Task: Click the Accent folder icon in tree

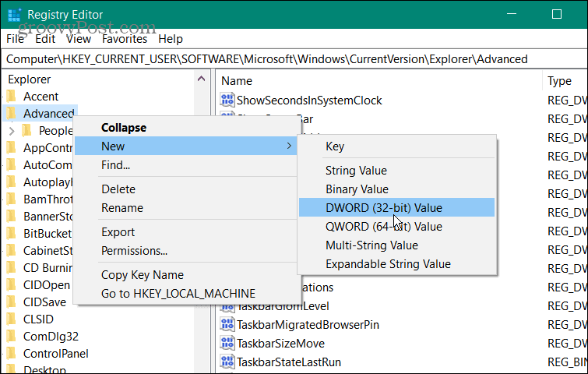Action: coord(11,96)
